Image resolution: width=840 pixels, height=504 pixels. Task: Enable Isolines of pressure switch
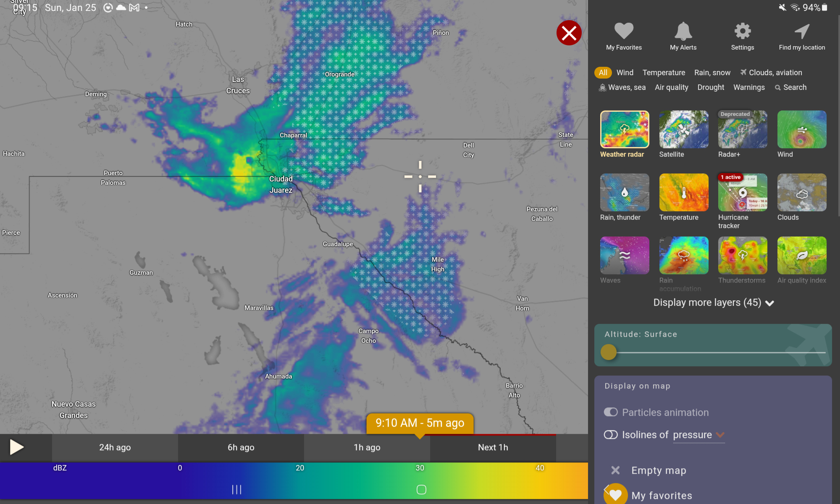pyautogui.click(x=611, y=435)
